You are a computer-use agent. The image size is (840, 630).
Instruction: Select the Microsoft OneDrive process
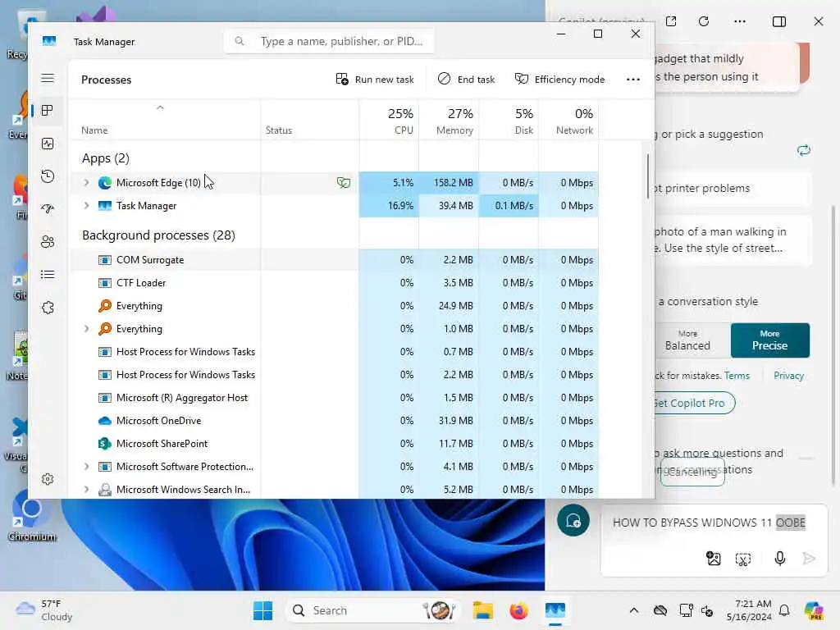pyautogui.click(x=335, y=421)
